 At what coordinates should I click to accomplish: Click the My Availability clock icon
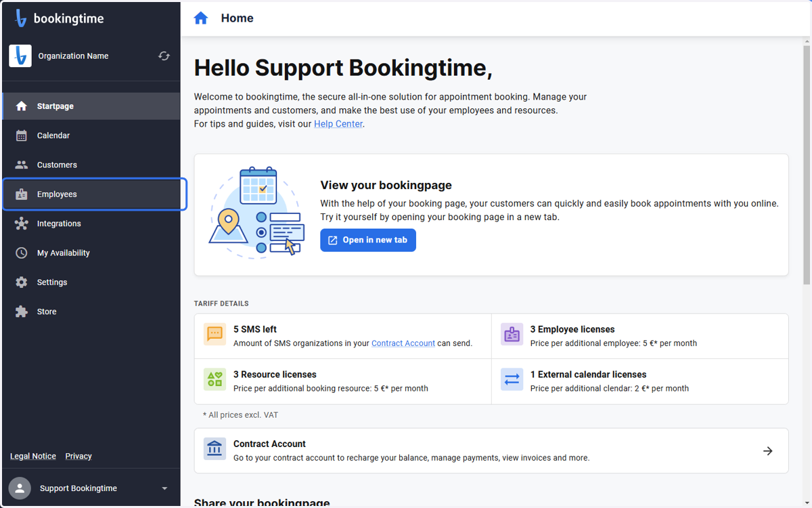click(x=22, y=253)
